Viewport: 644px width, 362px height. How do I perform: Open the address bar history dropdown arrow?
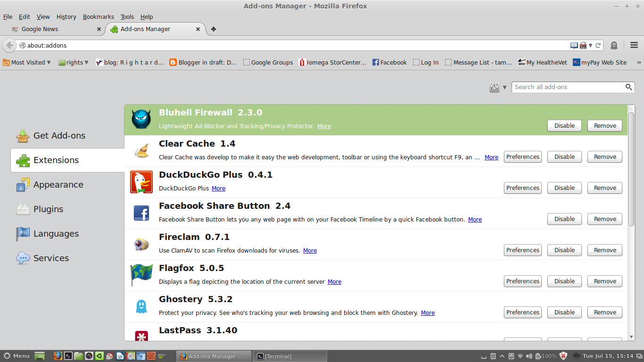tap(590, 45)
